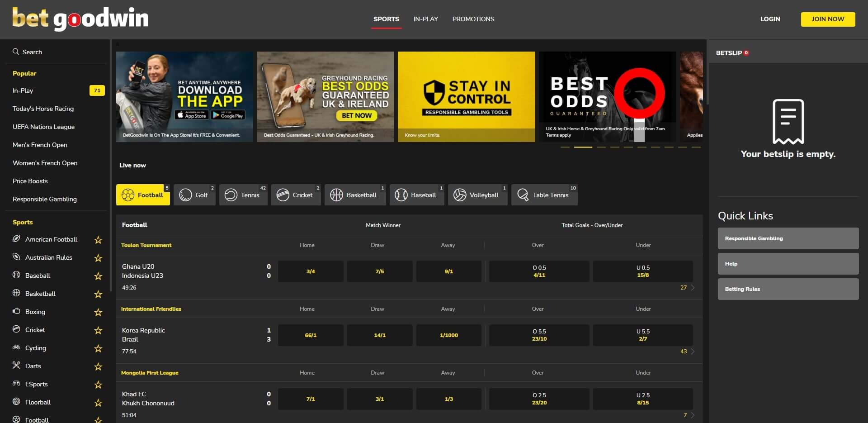Open the In-Play menu in header
This screenshot has width=868, height=423.
pyautogui.click(x=425, y=19)
